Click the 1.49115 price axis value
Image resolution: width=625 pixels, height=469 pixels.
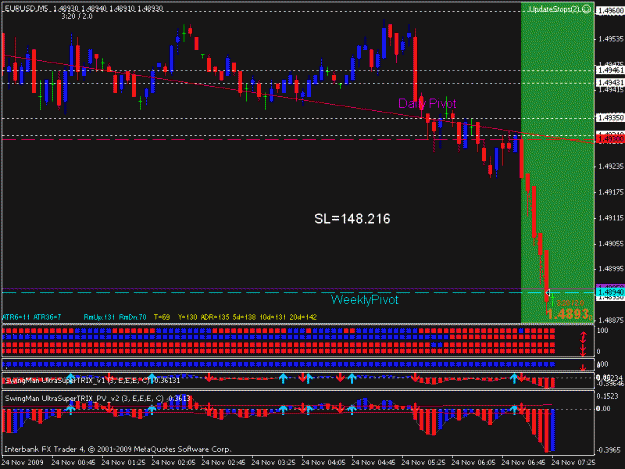point(611,218)
